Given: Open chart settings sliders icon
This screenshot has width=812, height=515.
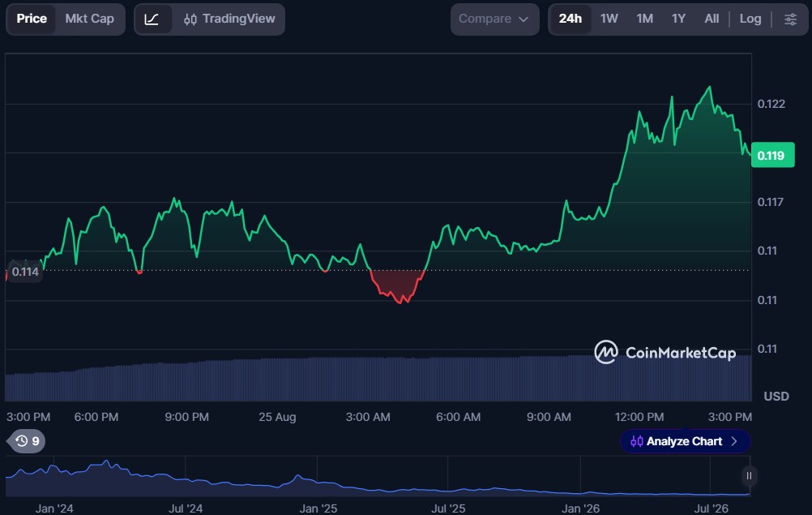Looking at the screenshot, I should [790, 19].
